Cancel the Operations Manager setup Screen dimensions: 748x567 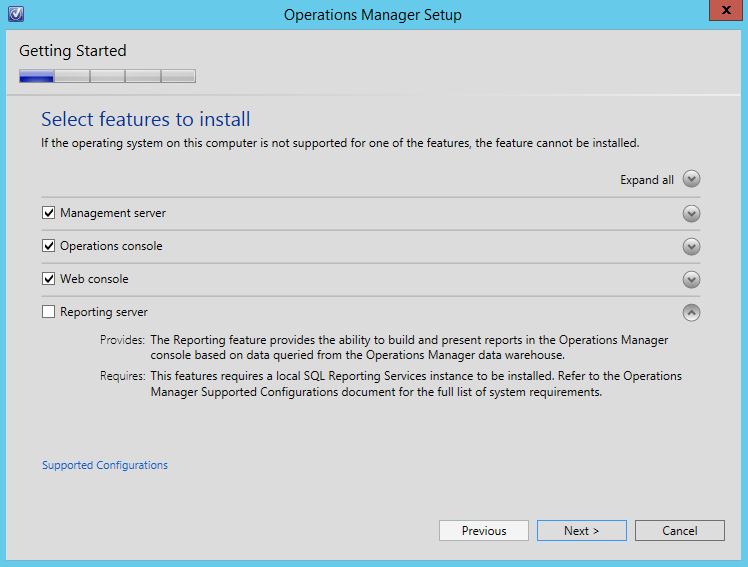[x=679, y=530]
